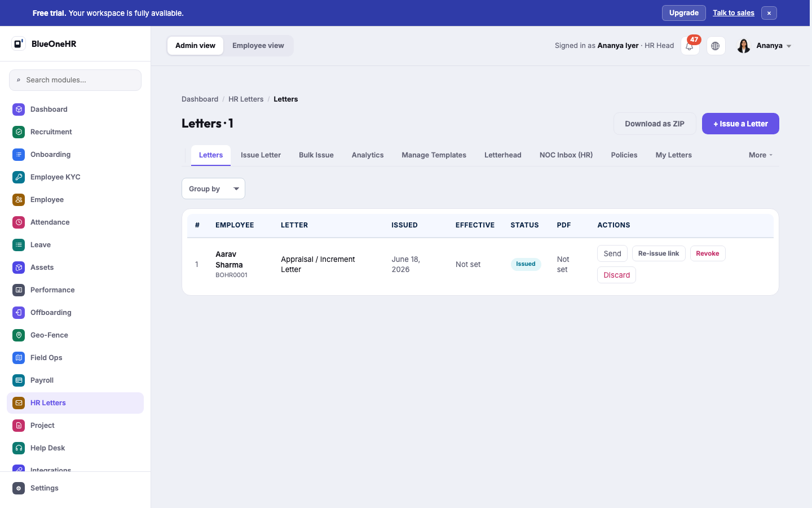Click the BlueOneHR logo icon
Viewport: 812px width, 508px height.
pyautogui.click(x=19, y=43)
